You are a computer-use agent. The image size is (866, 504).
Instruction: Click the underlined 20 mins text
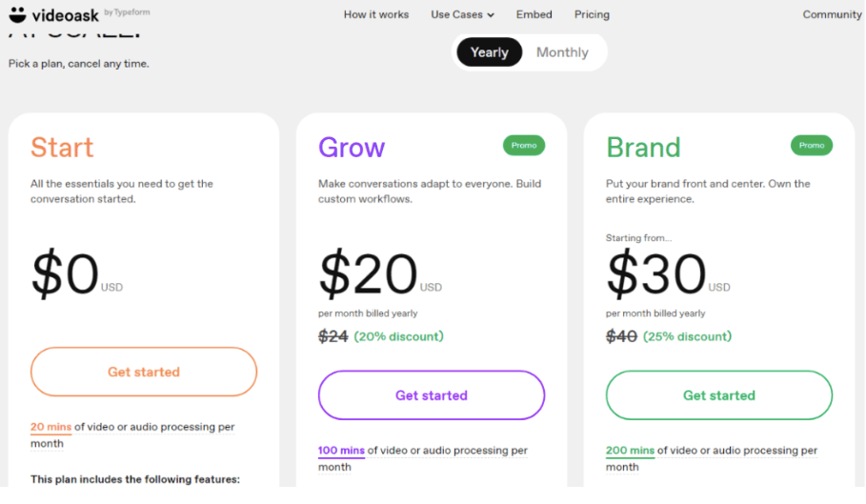pos(50,427)
